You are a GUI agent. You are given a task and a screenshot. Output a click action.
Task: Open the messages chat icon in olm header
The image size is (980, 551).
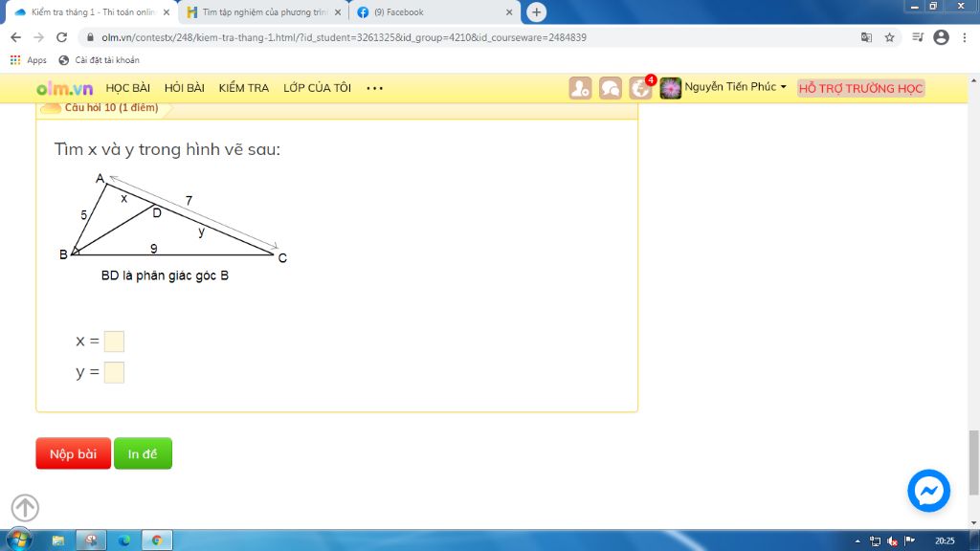(610, 88)
